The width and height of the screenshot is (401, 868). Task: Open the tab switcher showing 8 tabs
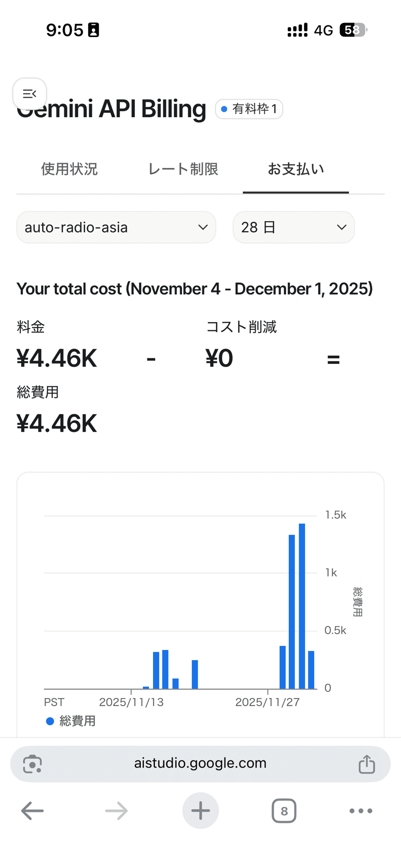click(284, 811)
